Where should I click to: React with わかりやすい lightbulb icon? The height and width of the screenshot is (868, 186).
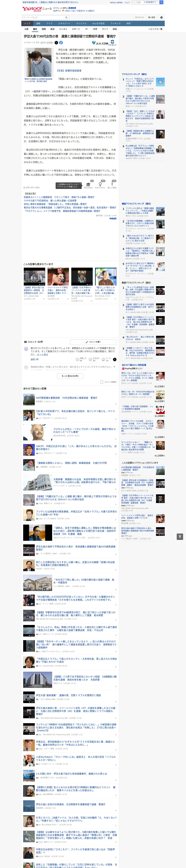(x=100, y=185)
